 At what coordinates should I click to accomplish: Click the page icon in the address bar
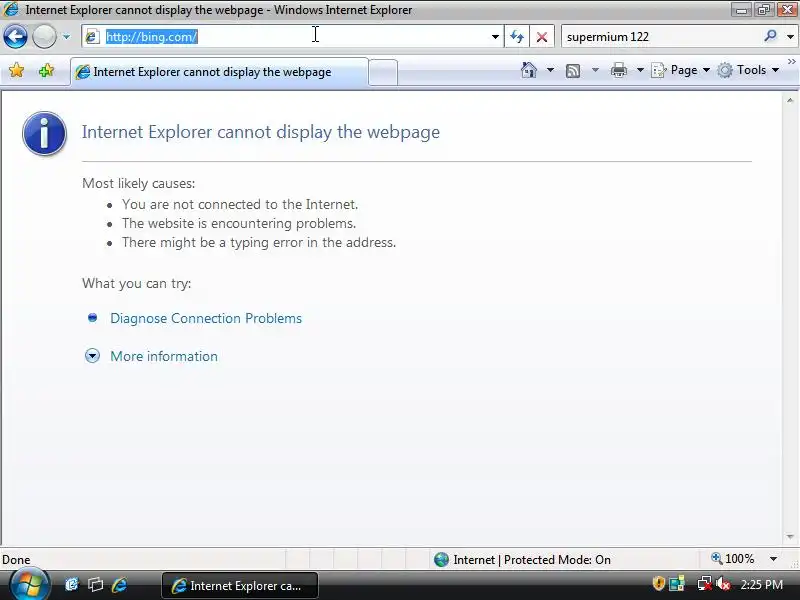pos(92,37)
